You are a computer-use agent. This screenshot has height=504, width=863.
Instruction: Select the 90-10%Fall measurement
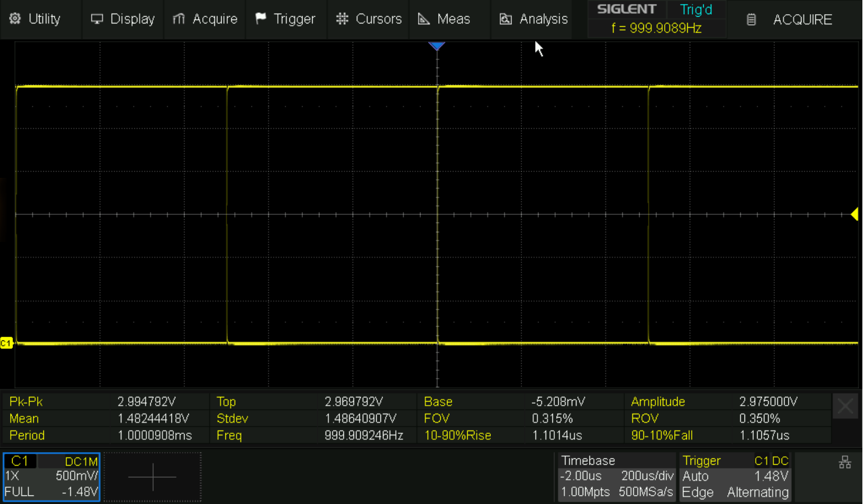pyautogui.click(x=728, y=435)
